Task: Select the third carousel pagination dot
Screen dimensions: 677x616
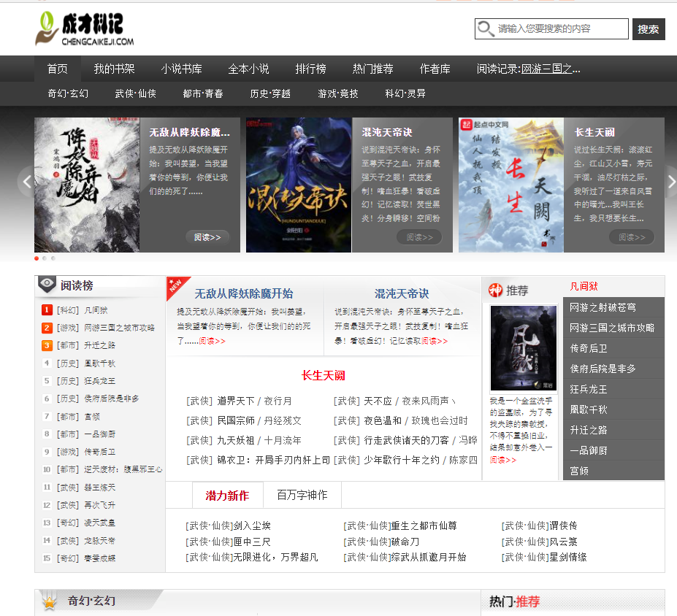Action: pos(53,258)
